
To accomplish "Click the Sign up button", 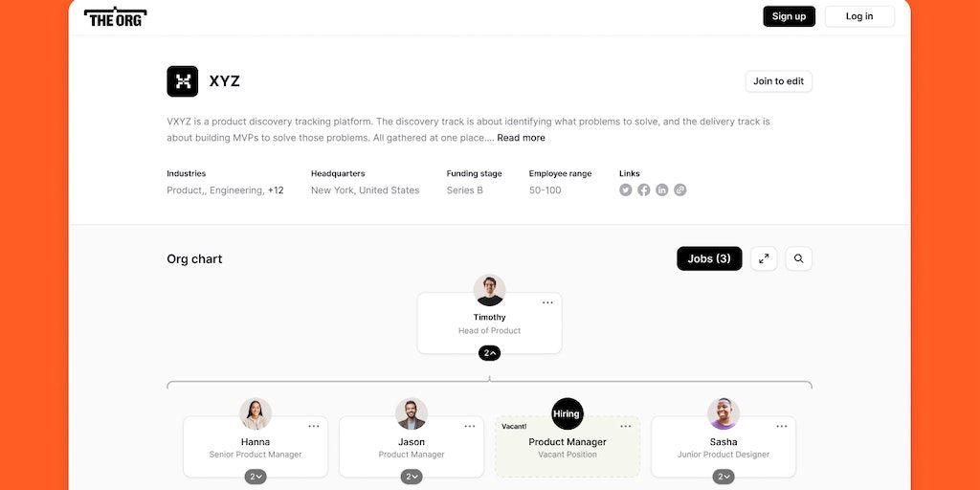I will click(x=789, y=16).
